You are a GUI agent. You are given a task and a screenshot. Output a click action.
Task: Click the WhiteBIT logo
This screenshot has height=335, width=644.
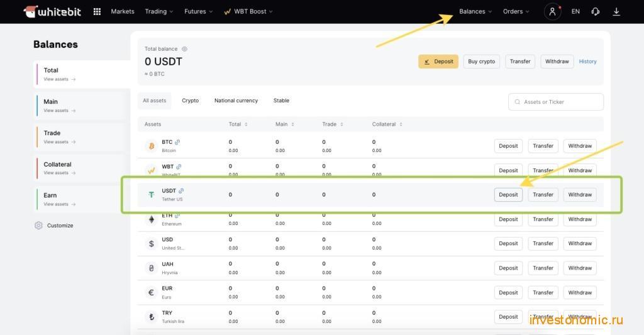tap(52, 11)
